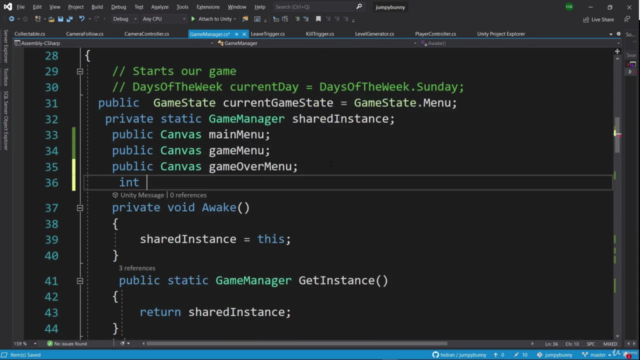Click the green No issues found check icon
The image size is (640, 360).
(50, 344)
